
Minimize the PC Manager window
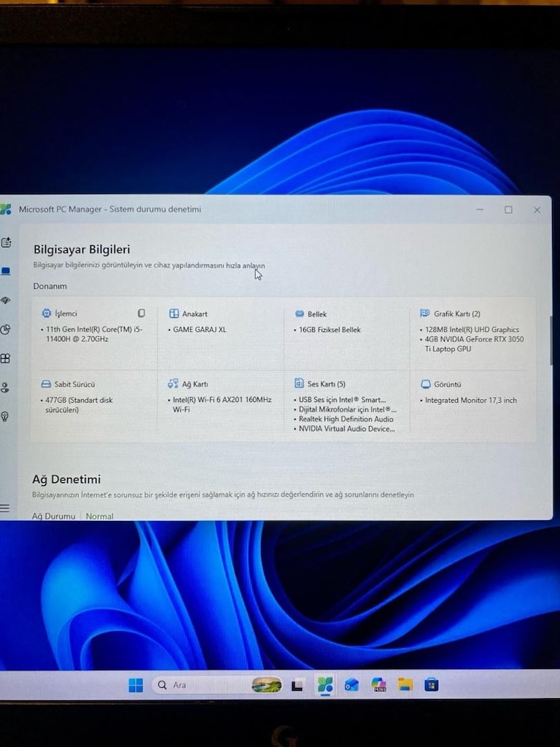[480, 209]
